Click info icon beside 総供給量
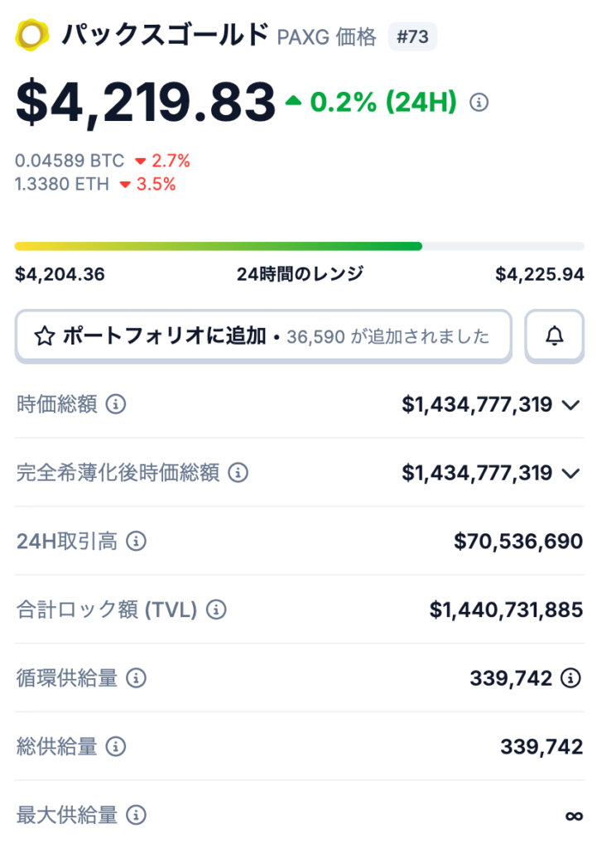616x848 pixels. [117, 747]
